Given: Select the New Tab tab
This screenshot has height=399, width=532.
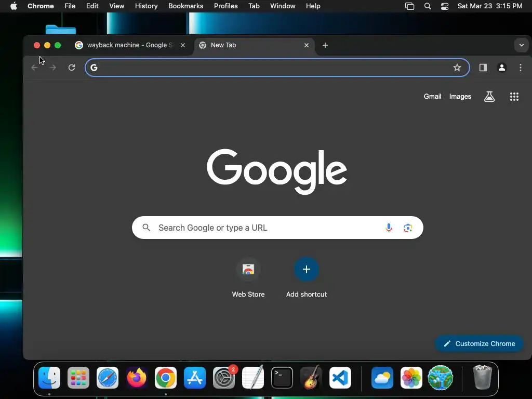Looking at the screenshot, I should [x=254, y=45].
